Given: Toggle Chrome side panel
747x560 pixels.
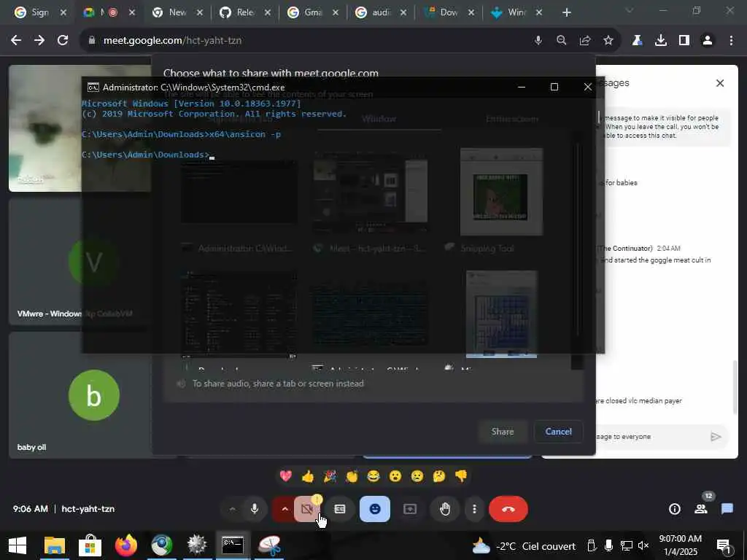Looking at the screenshot, I should pyautogui.click(x=684, y=41).
